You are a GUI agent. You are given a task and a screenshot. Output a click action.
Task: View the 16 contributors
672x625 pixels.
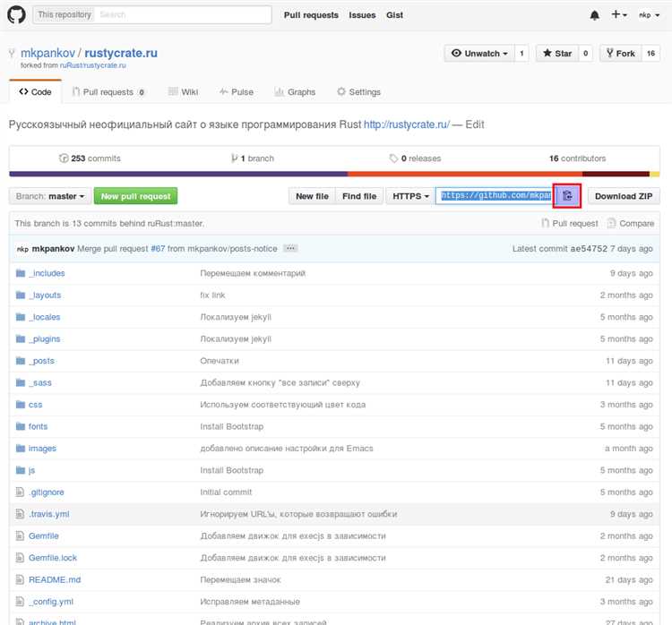(x=577, y=158)
